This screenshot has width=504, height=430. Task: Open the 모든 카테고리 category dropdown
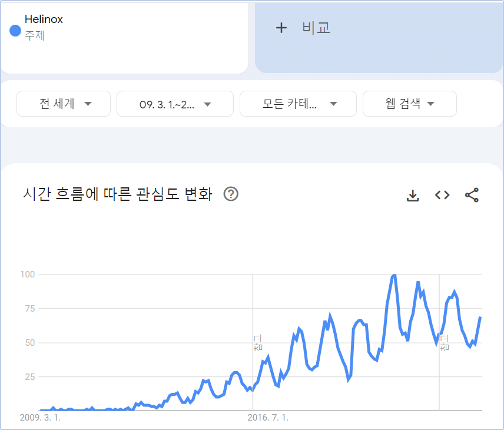click(298, 104)
